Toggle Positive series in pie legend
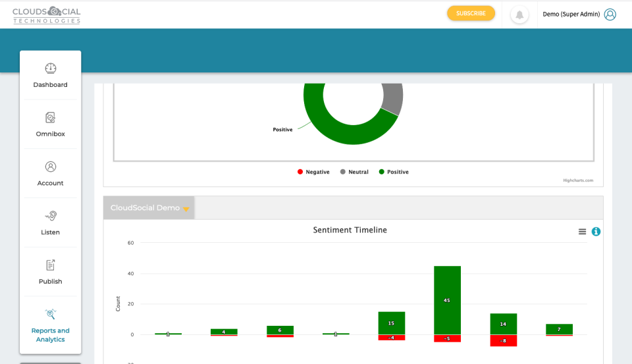632x364 pixels. pos(394,172)
